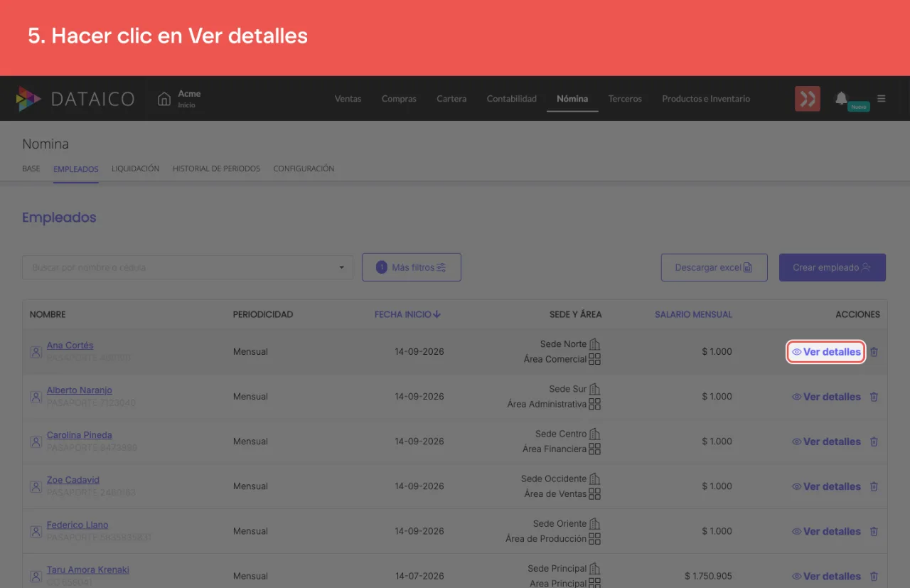Click the Nombre column header
Viewport: 910px width, 588px height.
coord(48,314)
